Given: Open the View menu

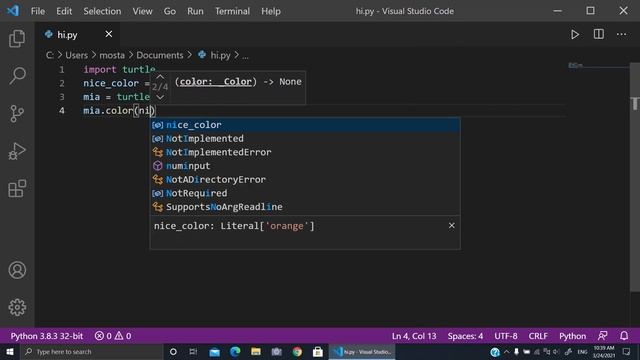Looking at the screenshot, I should point(142,11).
